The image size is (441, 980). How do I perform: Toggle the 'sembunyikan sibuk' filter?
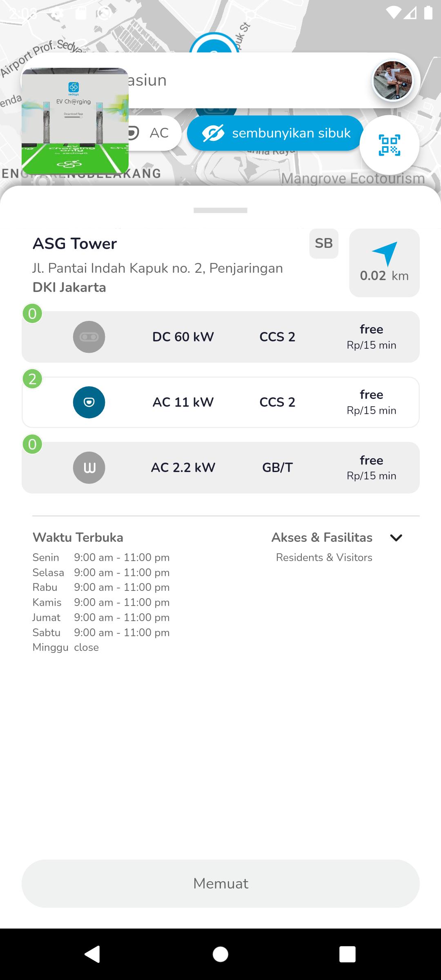(275, 133)
